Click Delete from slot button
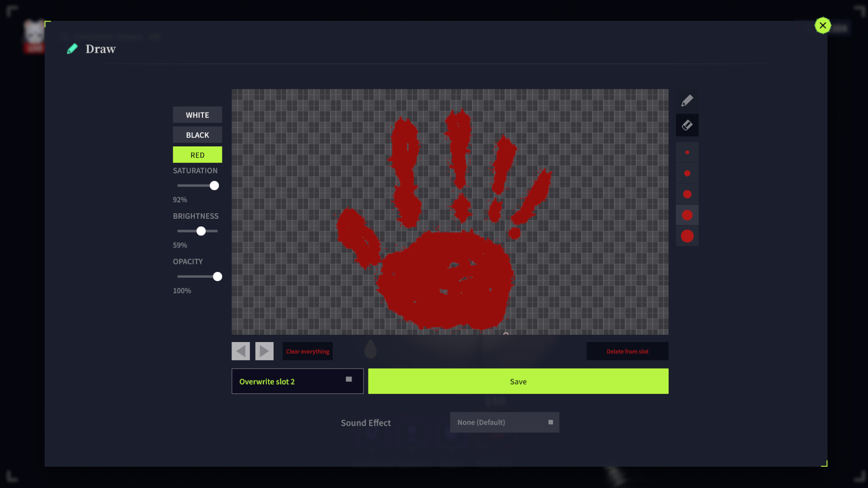The image size is (868, 488). coord(627,351)
